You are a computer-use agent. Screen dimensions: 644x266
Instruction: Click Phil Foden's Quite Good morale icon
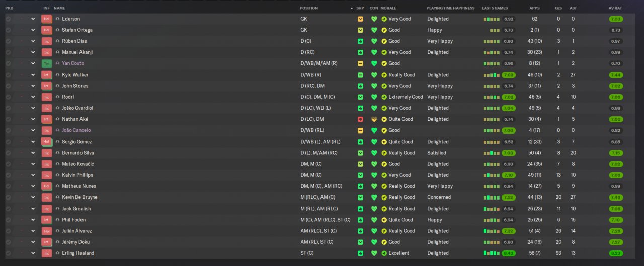pos(384,220)
